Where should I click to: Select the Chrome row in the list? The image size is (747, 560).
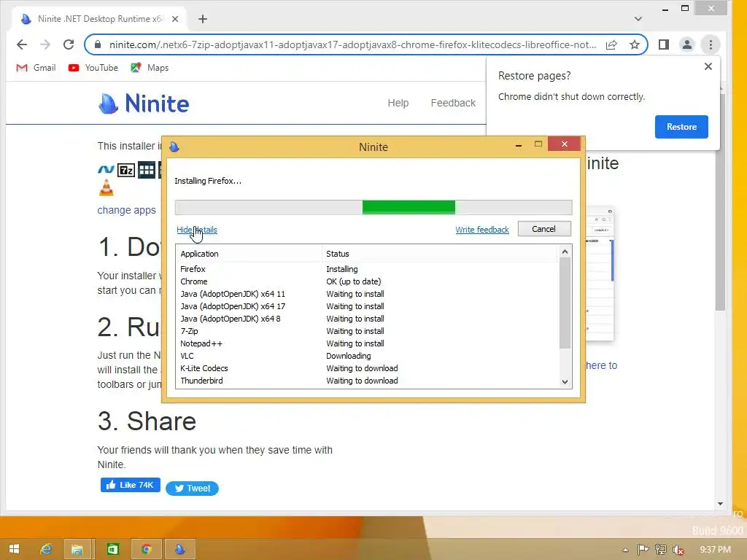pos(367,281)
